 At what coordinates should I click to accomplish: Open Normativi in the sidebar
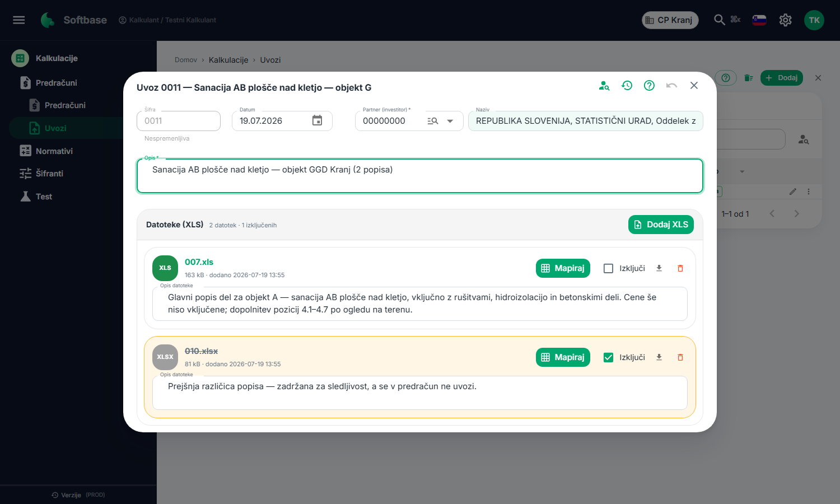[54, 151]
